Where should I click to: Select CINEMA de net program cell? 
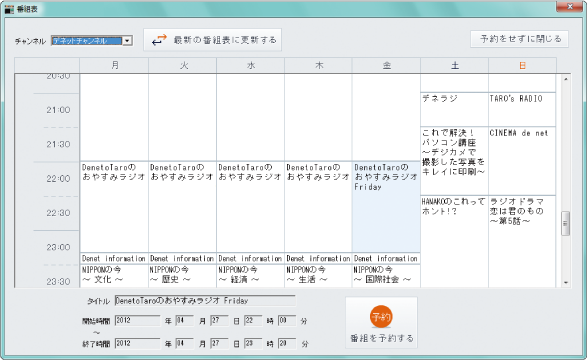pyautogui.click(x=522, y=161)
